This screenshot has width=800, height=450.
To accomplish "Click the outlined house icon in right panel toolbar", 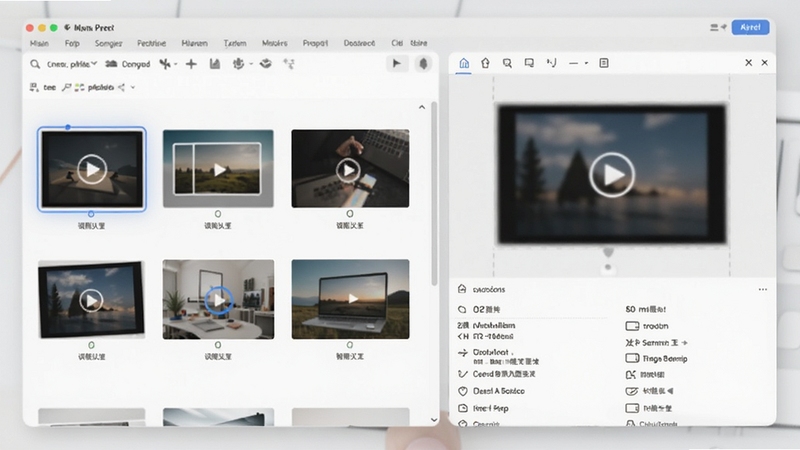I will pyautogui.click(x=485, y=63).
